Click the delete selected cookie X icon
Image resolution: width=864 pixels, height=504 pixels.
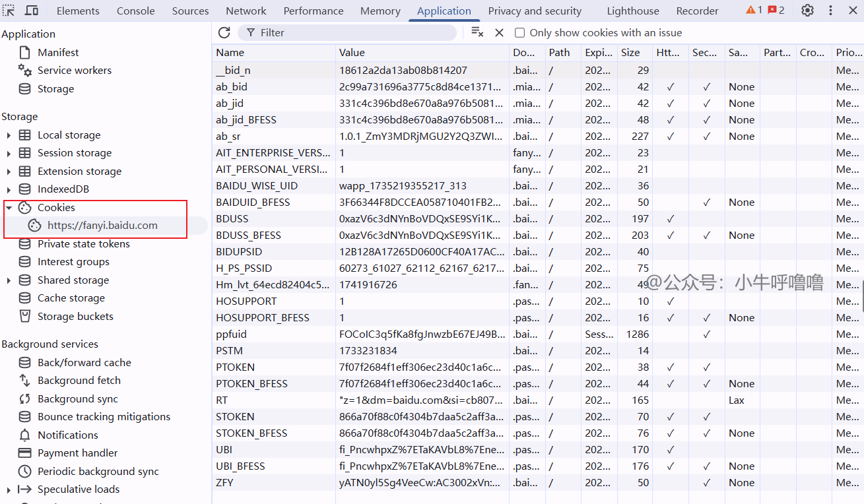click(499, 32)
